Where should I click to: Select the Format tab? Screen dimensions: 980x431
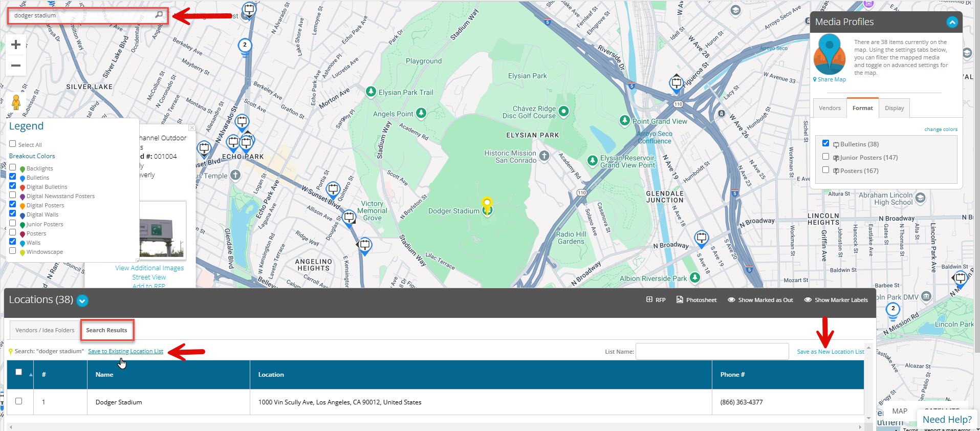863,108
